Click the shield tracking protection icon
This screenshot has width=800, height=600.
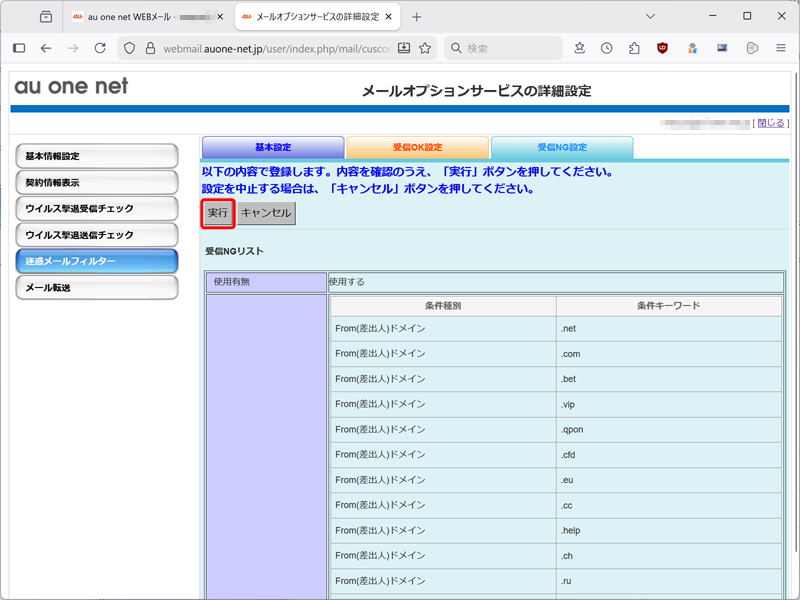[x=127, y=48]
